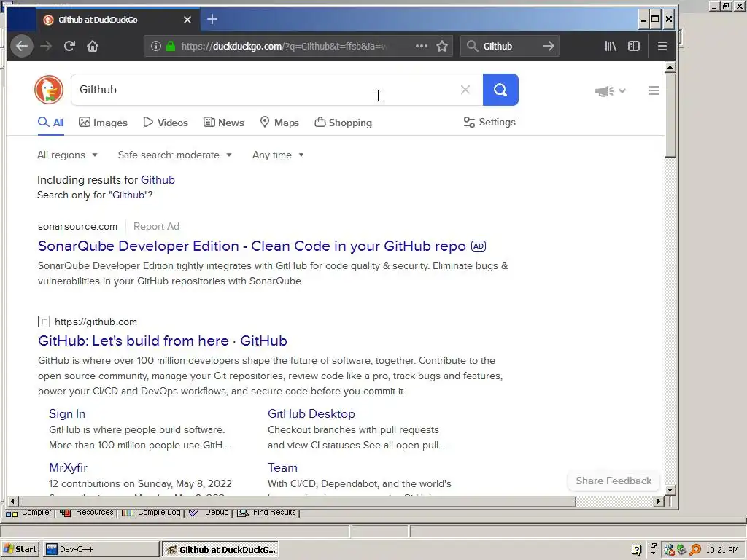Click the AD badge beside SonarQube result
Viewport: 747px width, 560px height.
[x=479, y=246]
